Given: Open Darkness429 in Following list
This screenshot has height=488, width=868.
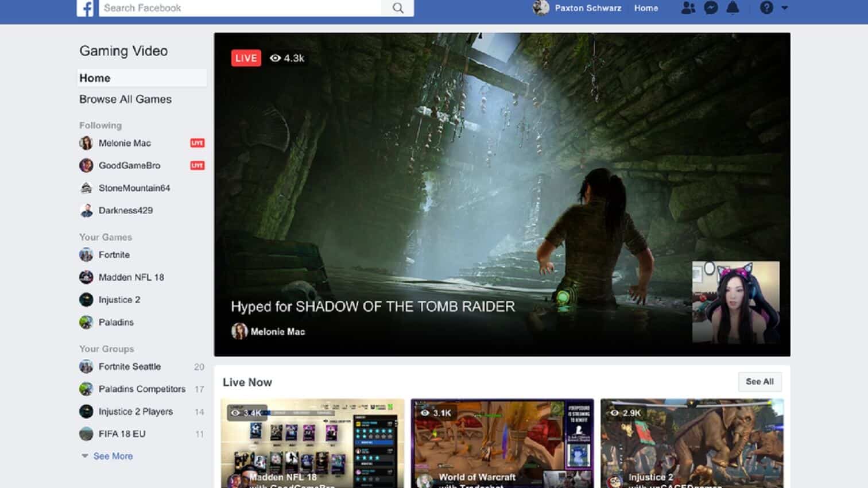Looking at the screenshot, I should 126,210.
